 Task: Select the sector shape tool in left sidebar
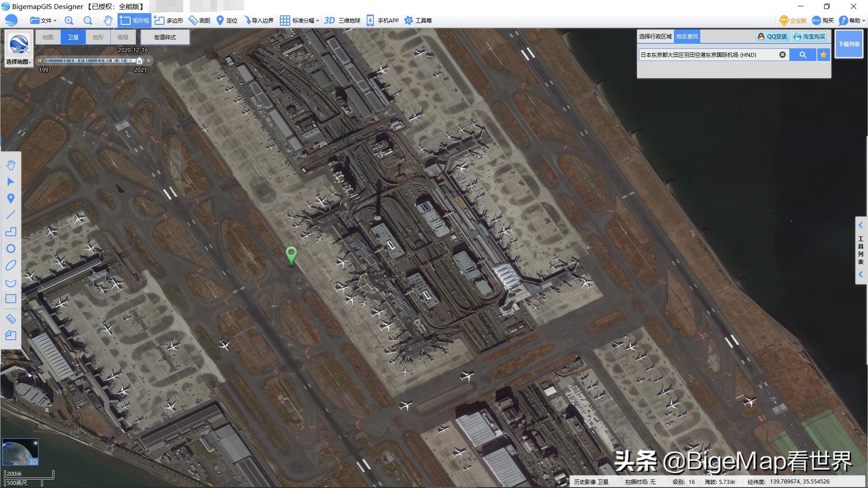click(11, 282)
